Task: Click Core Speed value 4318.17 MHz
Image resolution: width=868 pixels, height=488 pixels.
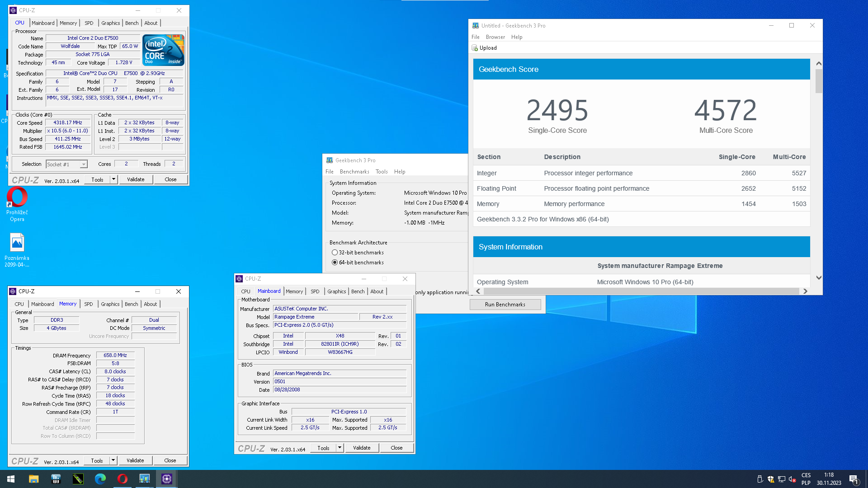Action: (x=68, y=122)
